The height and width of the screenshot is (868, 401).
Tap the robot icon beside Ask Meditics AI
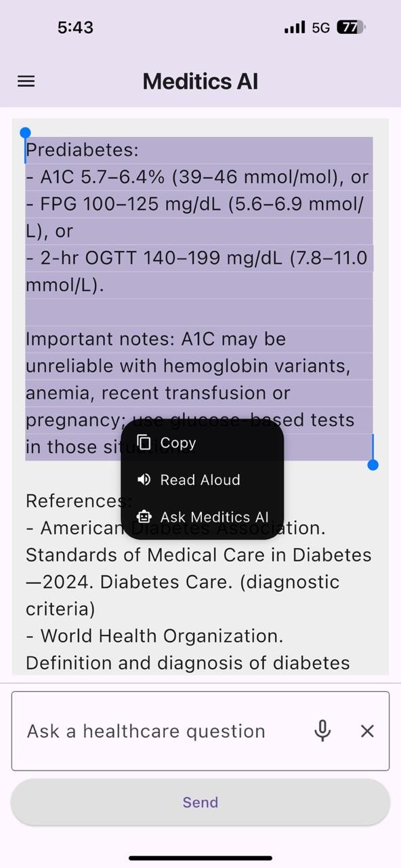[144, 517]
